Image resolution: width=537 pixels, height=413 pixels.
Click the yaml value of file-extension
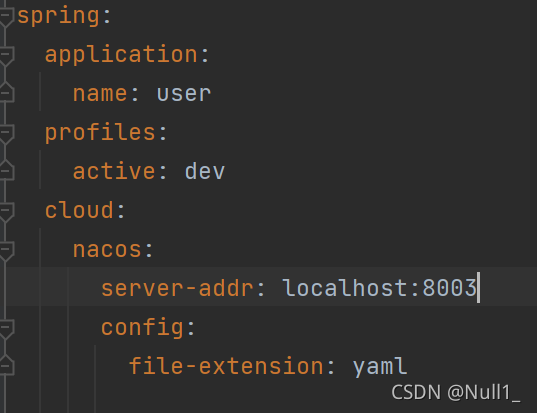[380, 367]
